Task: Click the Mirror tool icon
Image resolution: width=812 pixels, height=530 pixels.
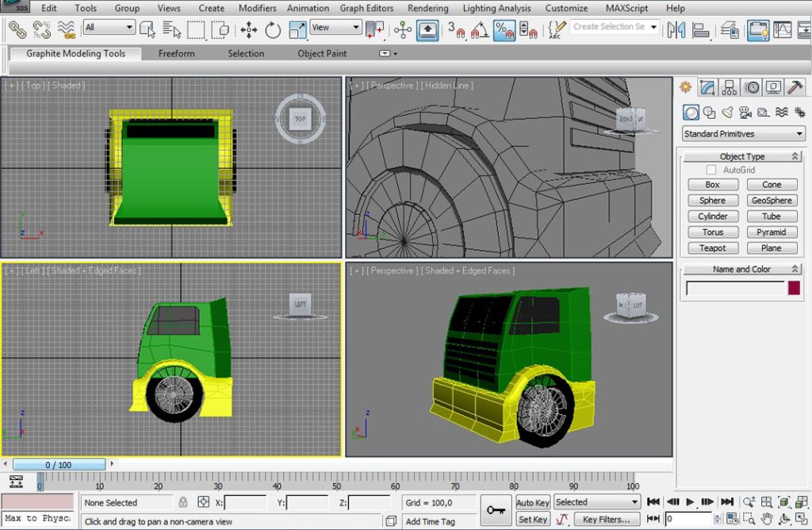Action: click(676, 30)
